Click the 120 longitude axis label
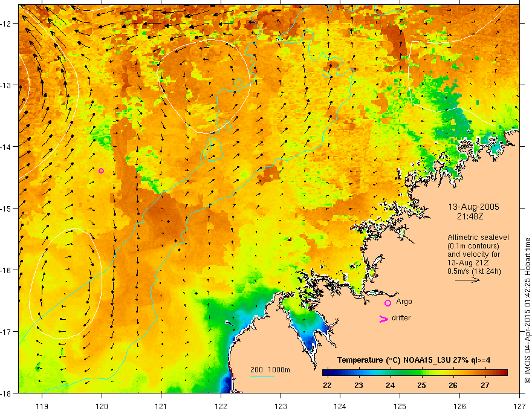This screenshot has height=411, width=532. (x=102, y=406)
